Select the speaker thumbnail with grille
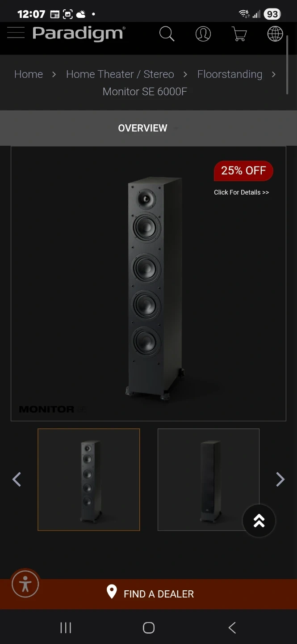The height and width of the screenshot is (644, 297). [209, 480]
